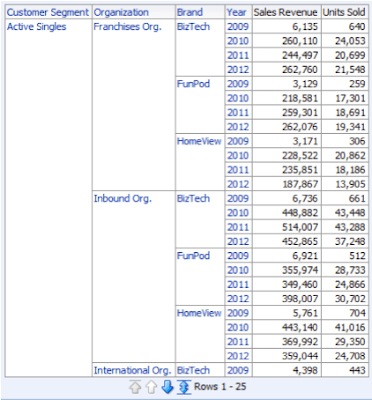Display maximum rows per page icon
The width and height of the screenshot is (372, 400).
(x=184, y=387)
